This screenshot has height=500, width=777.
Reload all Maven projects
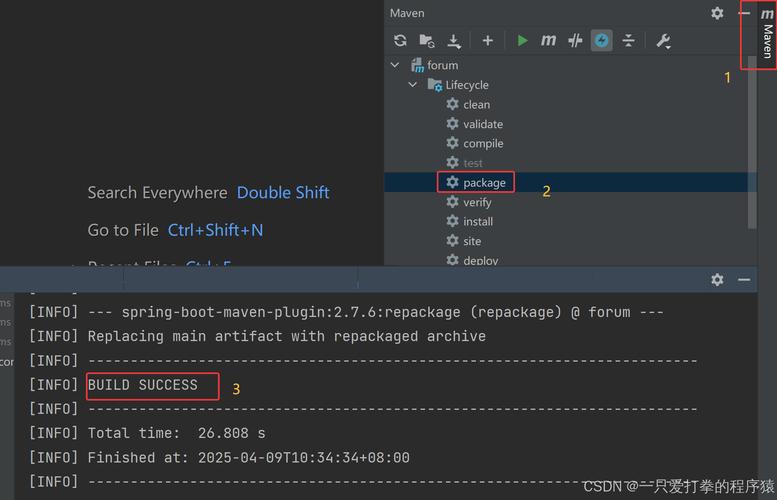pos(400,41)
